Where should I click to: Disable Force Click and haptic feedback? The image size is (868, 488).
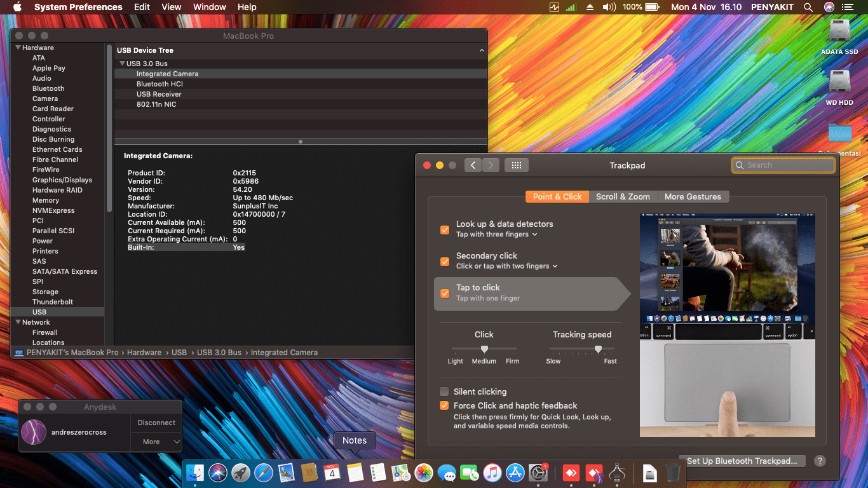(x=444, y=405)
